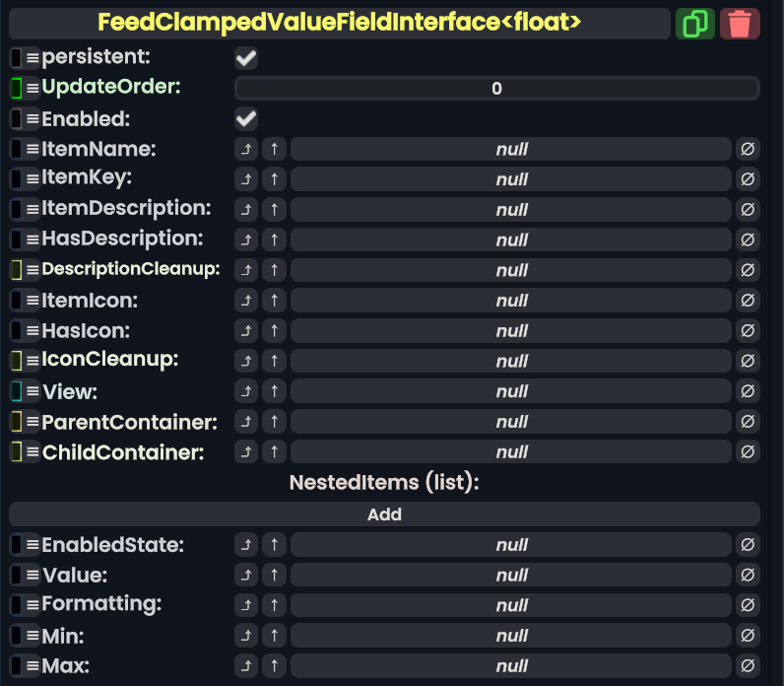Viewport: 784px width, 686px height.
Task: Click the HasDescription null reference field
Action: (511, 240)
